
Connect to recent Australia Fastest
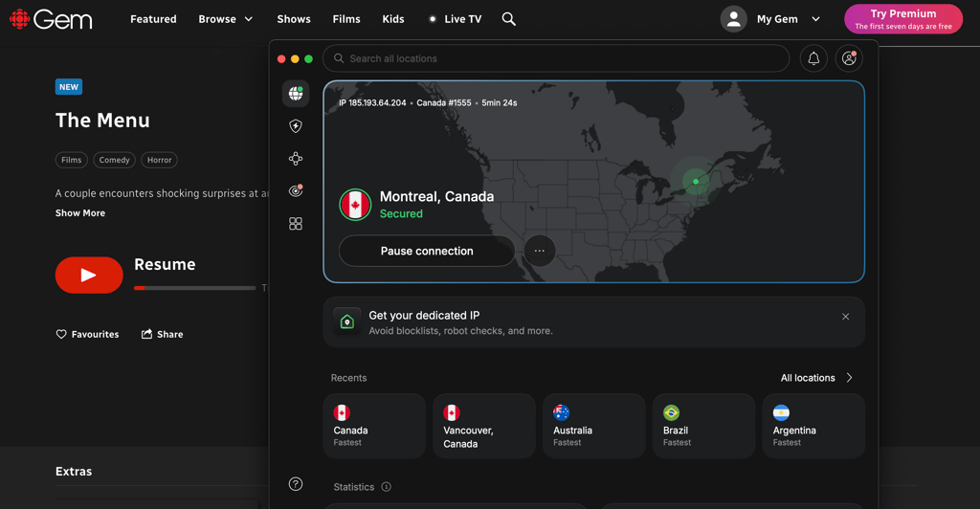pos(593,427)
